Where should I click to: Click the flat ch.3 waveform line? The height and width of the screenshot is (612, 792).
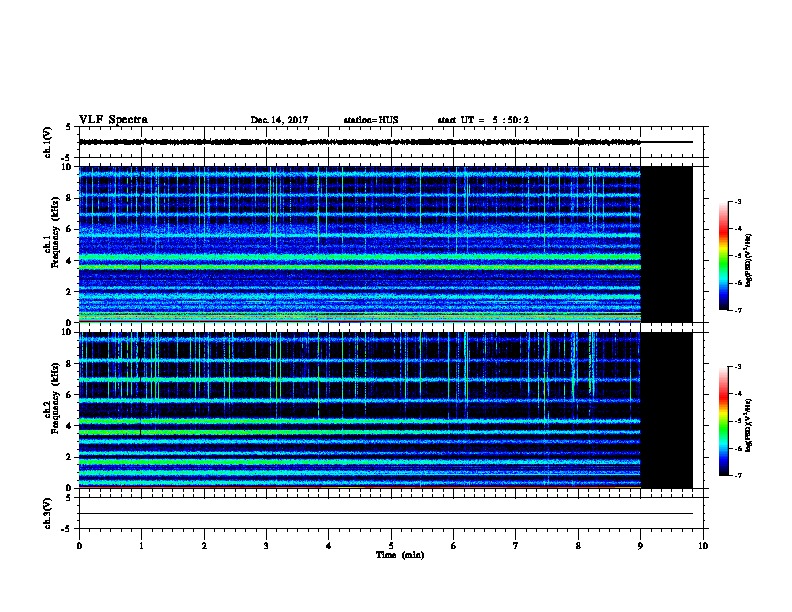click(x=385, y=514)
